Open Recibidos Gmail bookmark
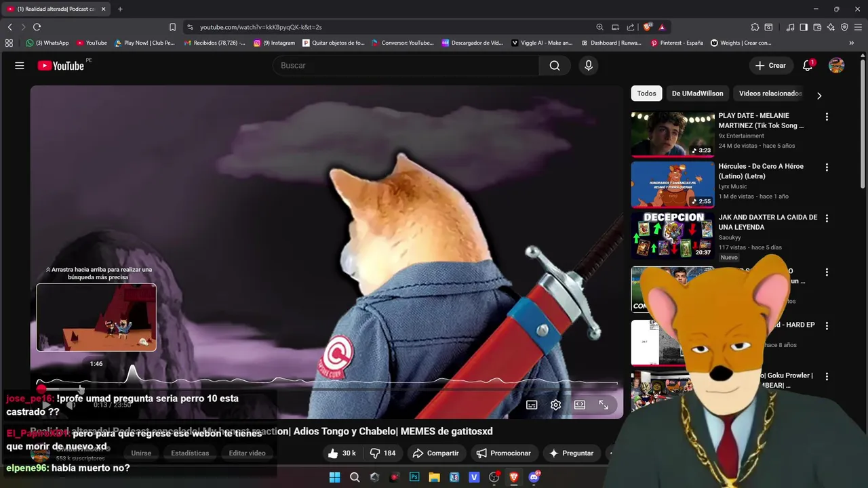The height and width of the screenshot is (488, 868). point(215,43)
